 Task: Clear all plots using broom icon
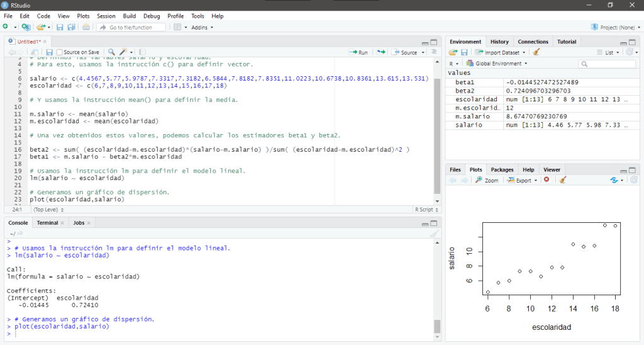[x=563, y=180]
